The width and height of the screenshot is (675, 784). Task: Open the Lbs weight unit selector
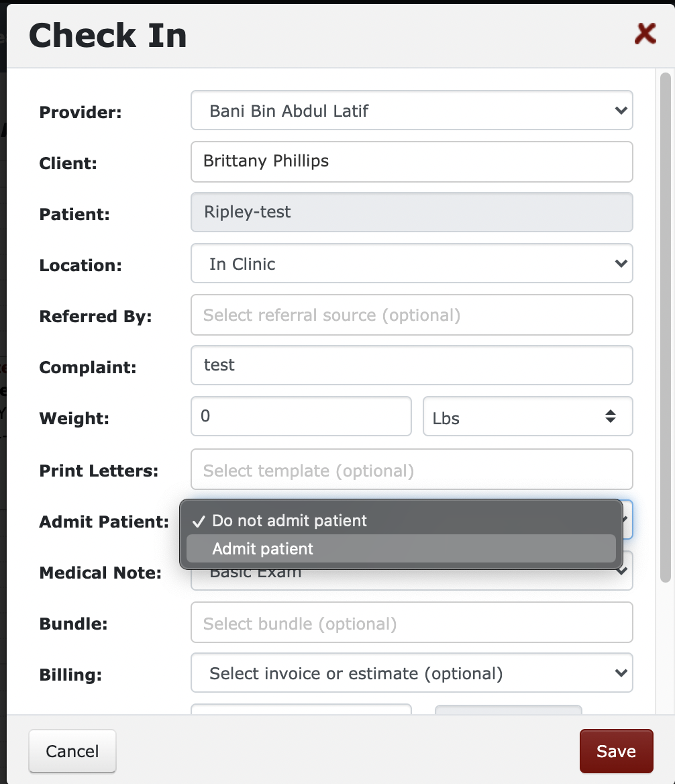(527, 417)
